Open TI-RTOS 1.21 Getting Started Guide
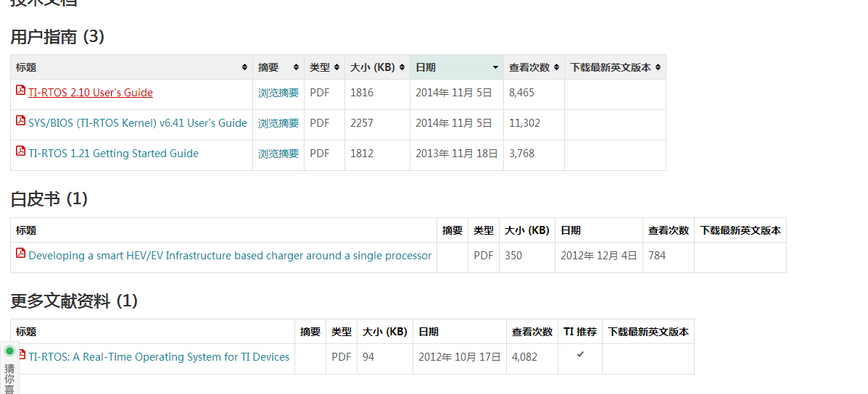 (x=113, y=154)
